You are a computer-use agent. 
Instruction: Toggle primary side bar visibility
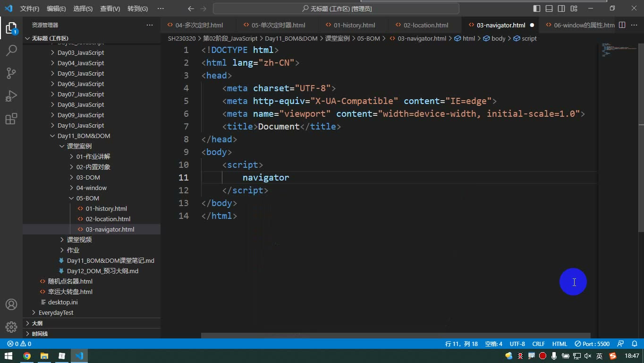(537, 9)
